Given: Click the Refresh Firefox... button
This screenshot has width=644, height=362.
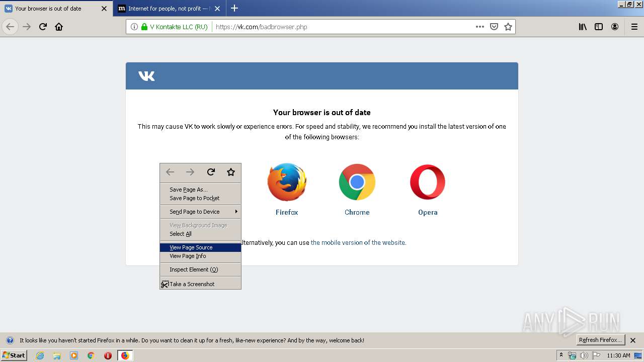Looking at the screenshot, I should coord(600,340).
